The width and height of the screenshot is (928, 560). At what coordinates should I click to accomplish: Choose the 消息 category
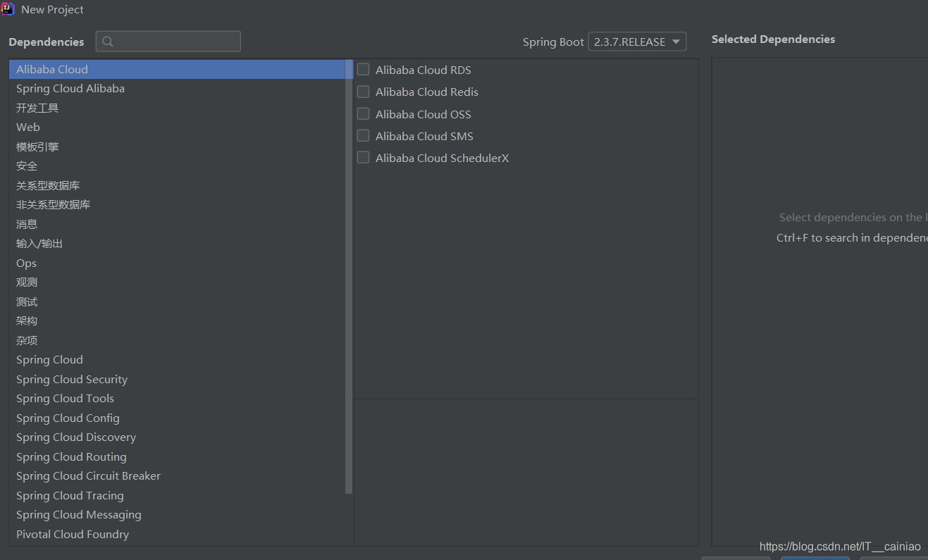click(177, 224)
